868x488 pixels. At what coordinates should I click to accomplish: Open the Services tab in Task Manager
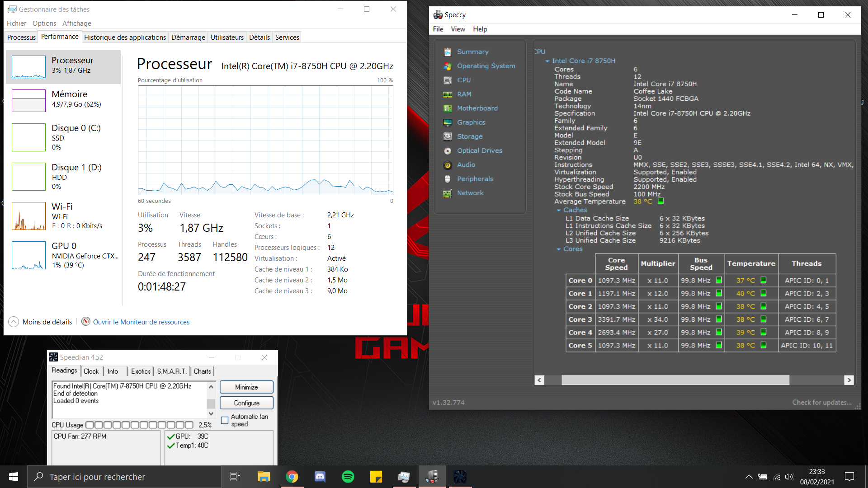point(287,38)
